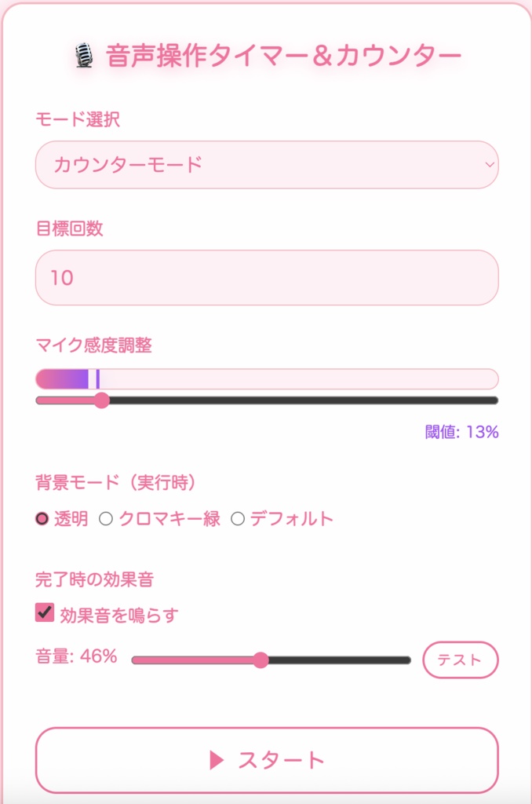Click the 目標回数 input field
532x804 pixels.
click(x=266, y=278)
